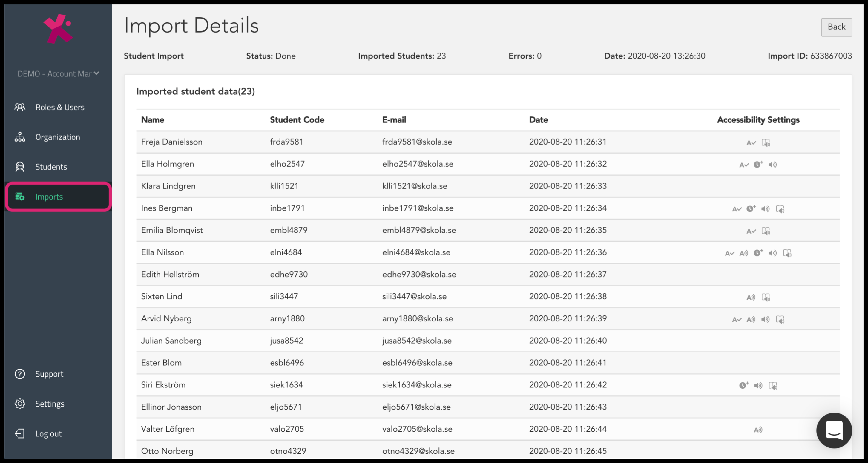Select Imports in the sidebar
Viewport: 868px width, 463px height.
coord(58,197)
